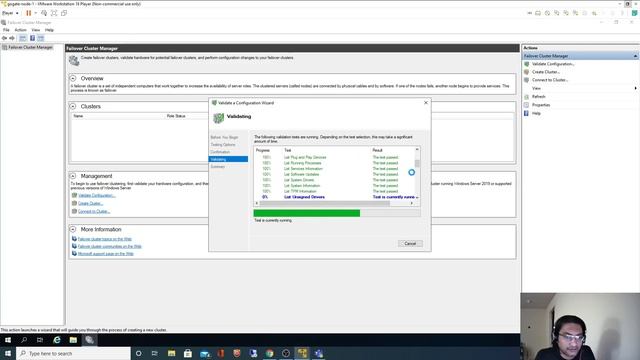The width and height of the screenshot is (640, 360).
Task: Click Connect to Cluster in Actions pane
Action: point(550,80)
